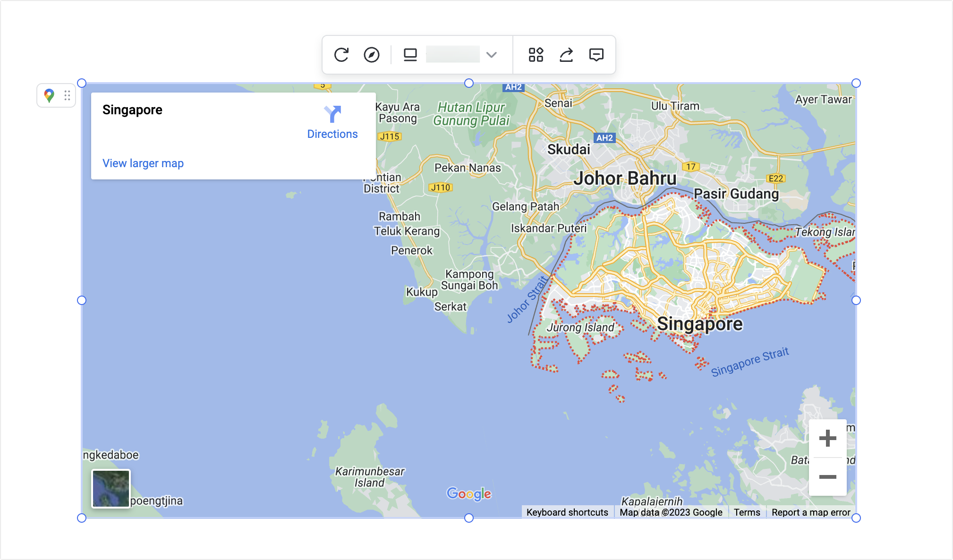Screen dimensions: 953x560
Task: Open the Directions link
Action: [x=332, y=134]
